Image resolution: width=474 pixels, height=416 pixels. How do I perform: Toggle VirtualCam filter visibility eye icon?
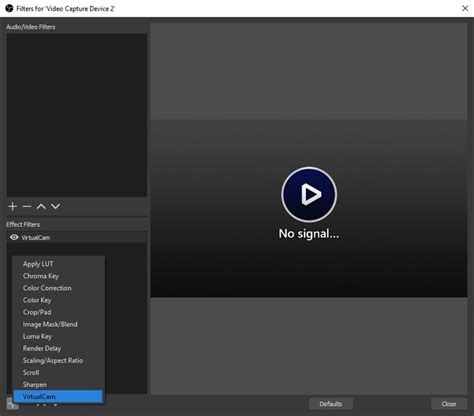(x=14, y=237)
